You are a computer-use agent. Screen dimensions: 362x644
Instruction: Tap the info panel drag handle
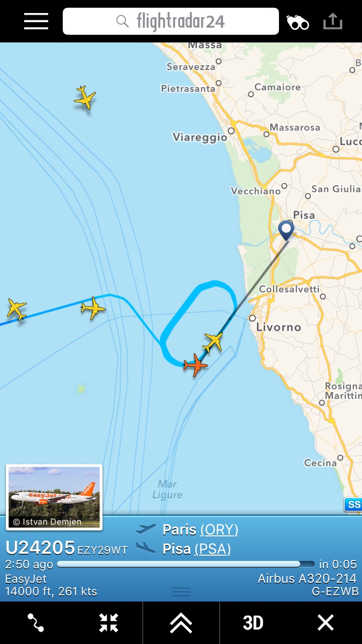point(181,592)
